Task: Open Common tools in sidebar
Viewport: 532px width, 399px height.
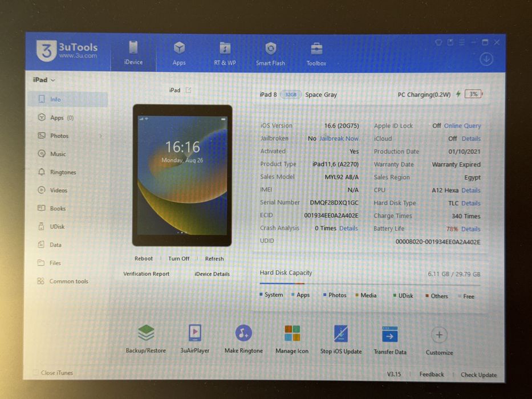Action: (68, 281)
